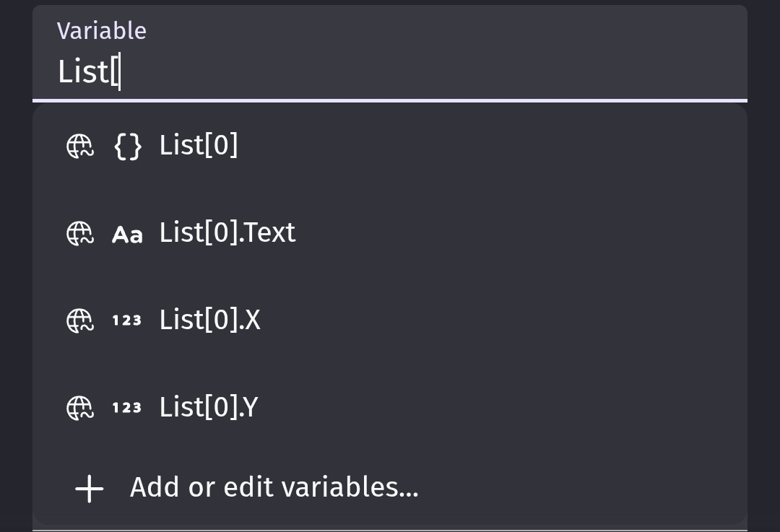This screenshot has width=780, height=532.
Task: Select the List[0] autocomplete suggestion
Action: (x=390, y=146)
